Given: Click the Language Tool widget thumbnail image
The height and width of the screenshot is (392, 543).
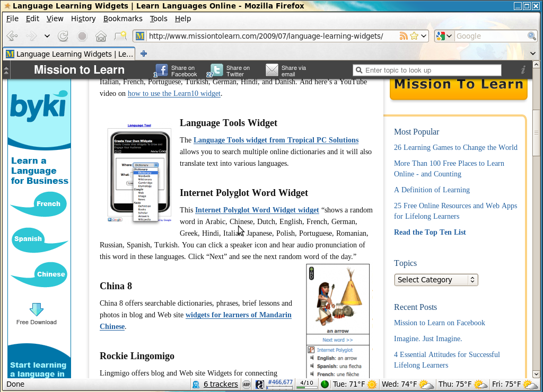Looking at the screenshot, I should click(139, 173).
